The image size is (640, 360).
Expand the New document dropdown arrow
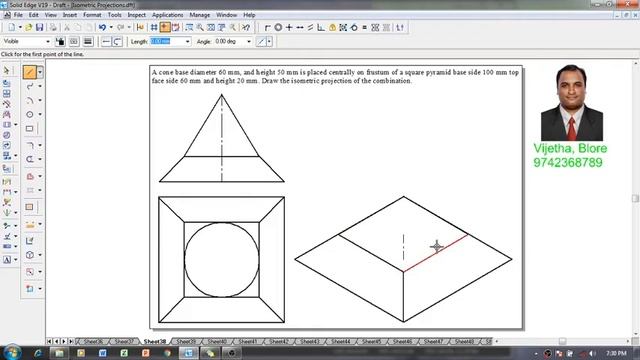[20, 28]
